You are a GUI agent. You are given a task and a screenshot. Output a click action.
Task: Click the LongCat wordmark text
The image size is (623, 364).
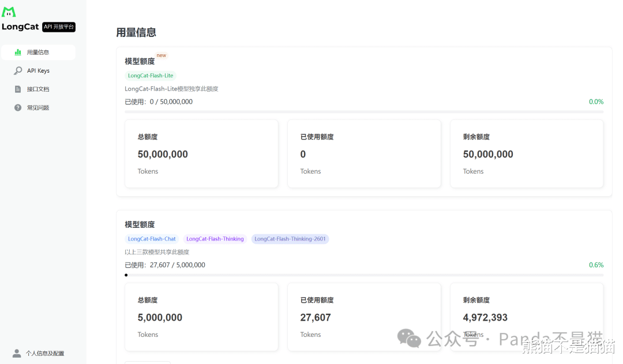coord(20,27)
